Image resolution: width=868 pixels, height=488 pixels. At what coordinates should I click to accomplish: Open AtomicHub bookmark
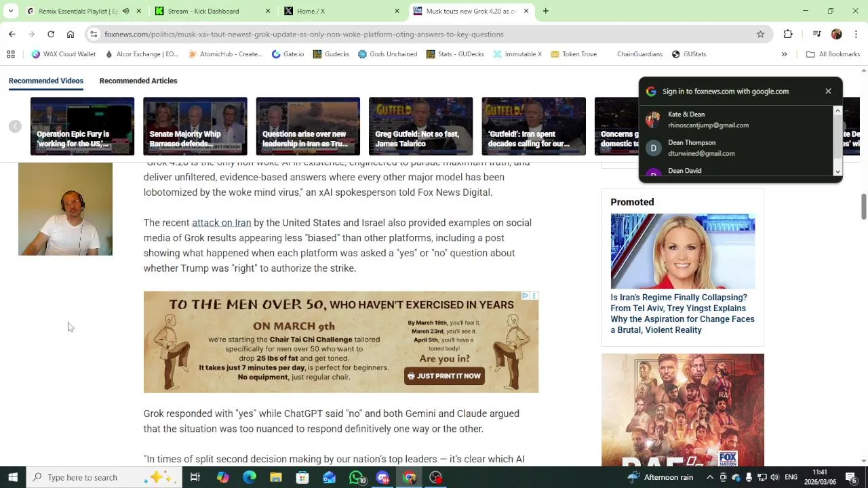[225, 54]
